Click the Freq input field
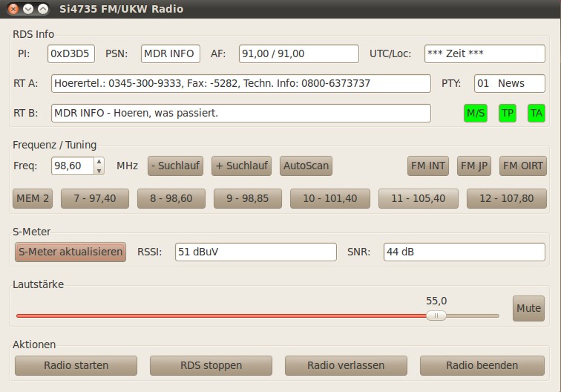 coord(72,166)
